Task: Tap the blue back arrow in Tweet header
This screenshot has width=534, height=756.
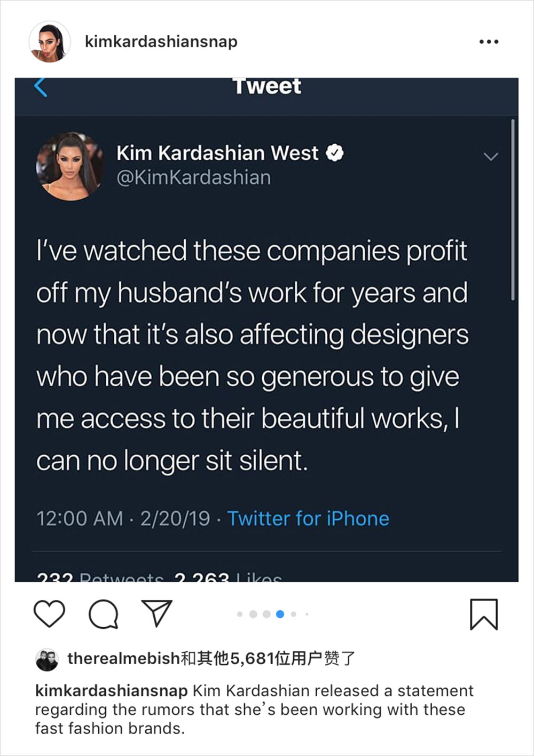Action: click(x=41, y=87)
